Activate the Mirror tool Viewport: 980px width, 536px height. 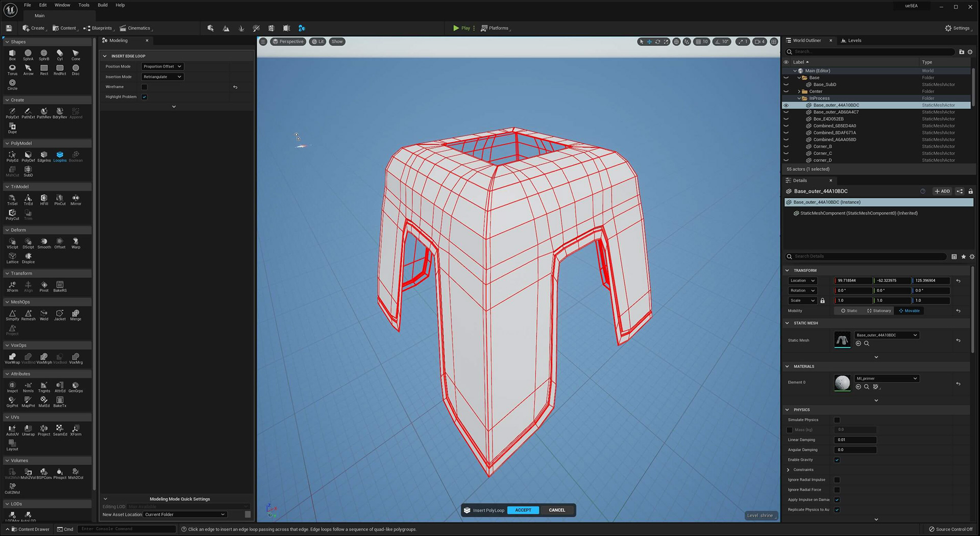(76, 199)
